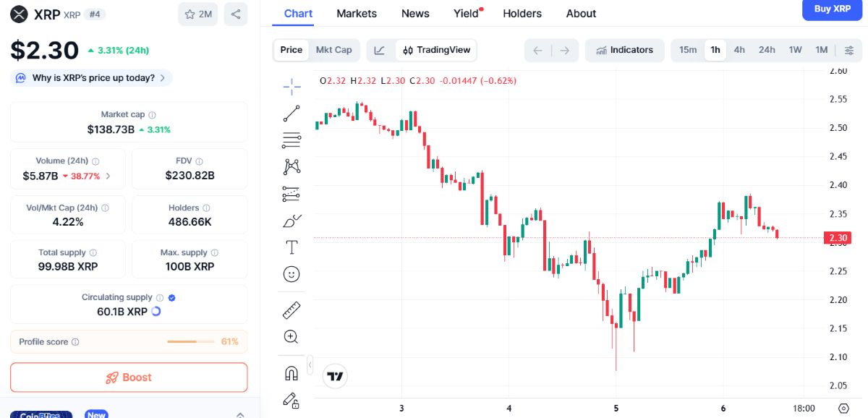The height and width of the screenshot is (418, 868).
Task: Switch chart to Mkt Cap view
Action: (x=333, y=50)
